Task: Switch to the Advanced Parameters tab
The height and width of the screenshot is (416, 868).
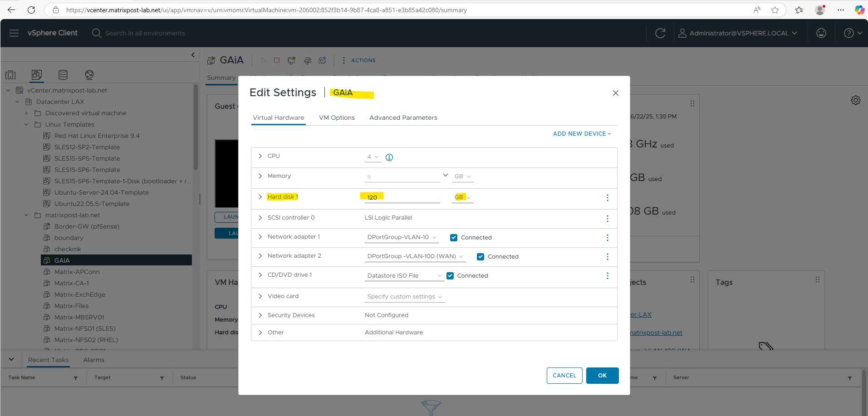Action: point(403,117)
